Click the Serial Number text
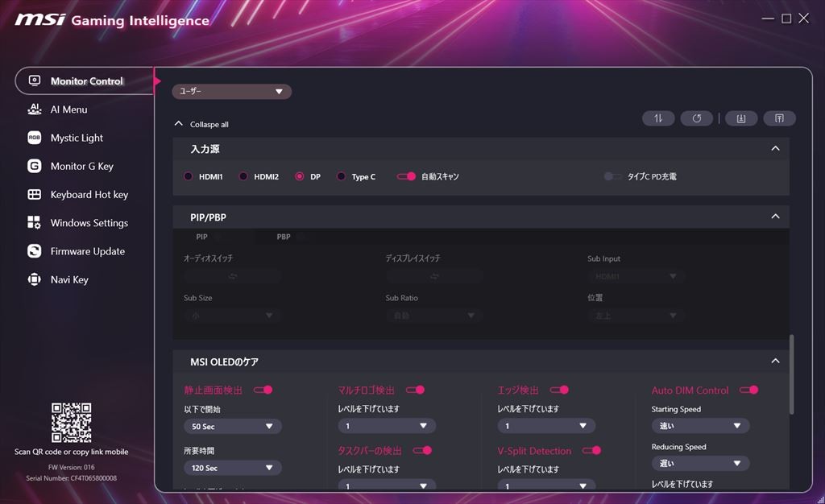Image resolution: width=825 pixels, height=504 pixels. point(71,478)
